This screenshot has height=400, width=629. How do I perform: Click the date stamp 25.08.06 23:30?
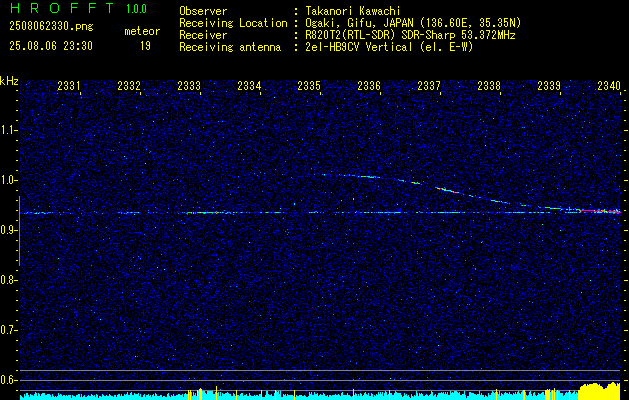click(51, 46)
